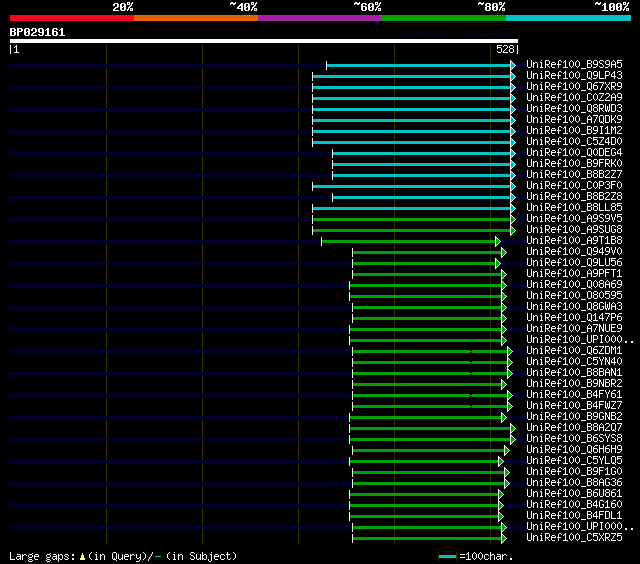Select the UniRef100_B9F1G0 label
The height and width of the screenshot is (564, 640).
click(574, 472)
